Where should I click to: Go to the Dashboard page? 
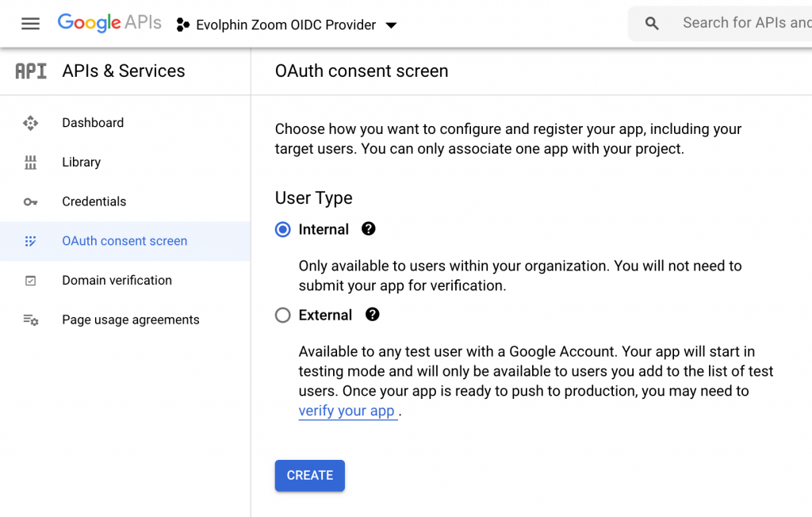coord(93,123)
